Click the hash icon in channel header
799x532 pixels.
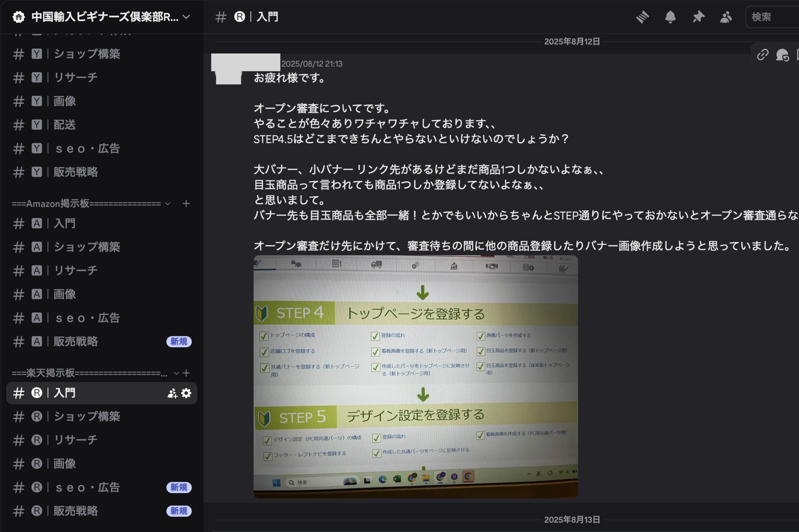tap(221, 17)
